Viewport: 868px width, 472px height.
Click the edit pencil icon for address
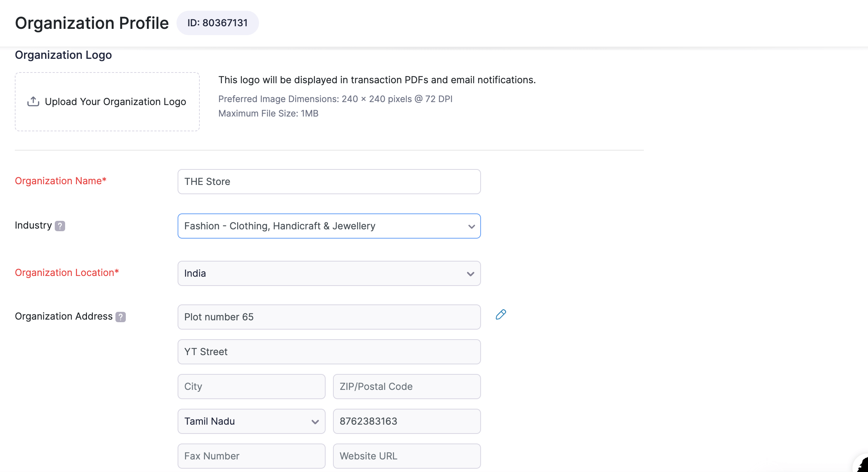(x=501, y=314)
